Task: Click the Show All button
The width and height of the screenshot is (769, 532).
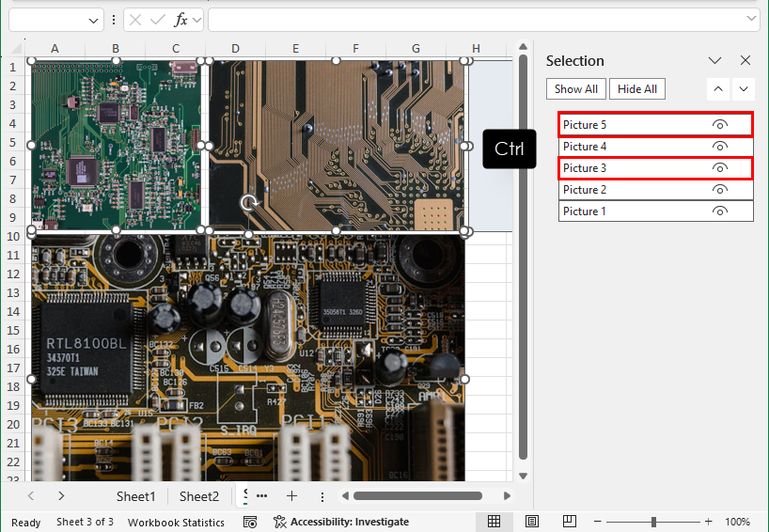Action: (x=575, y=88)
